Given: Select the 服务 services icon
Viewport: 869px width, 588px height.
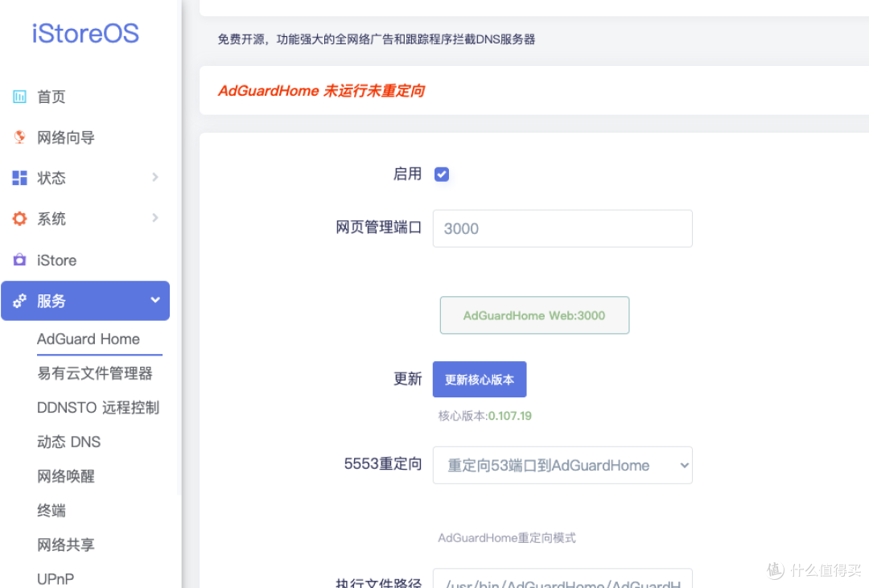Looking at the screenshot, I should pos(19,300).
